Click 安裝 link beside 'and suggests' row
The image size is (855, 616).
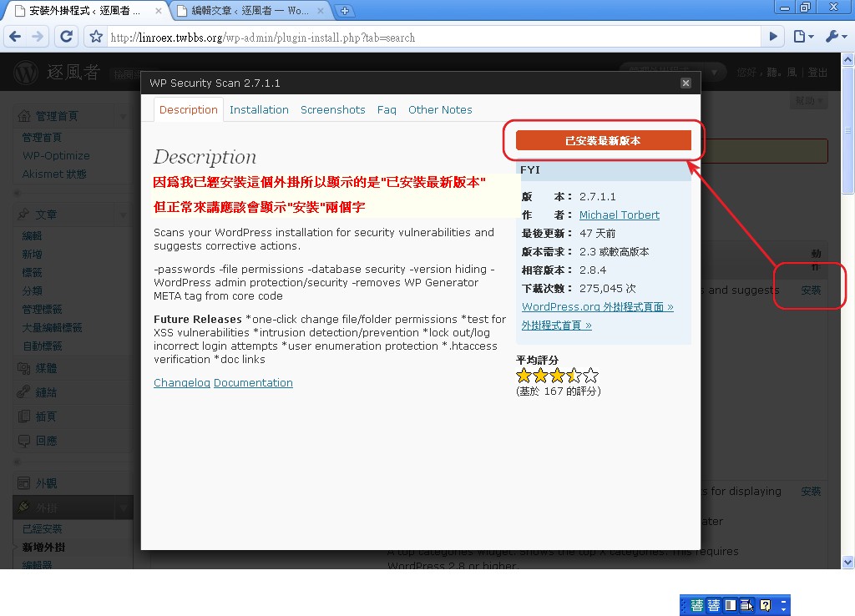[811, 290]
